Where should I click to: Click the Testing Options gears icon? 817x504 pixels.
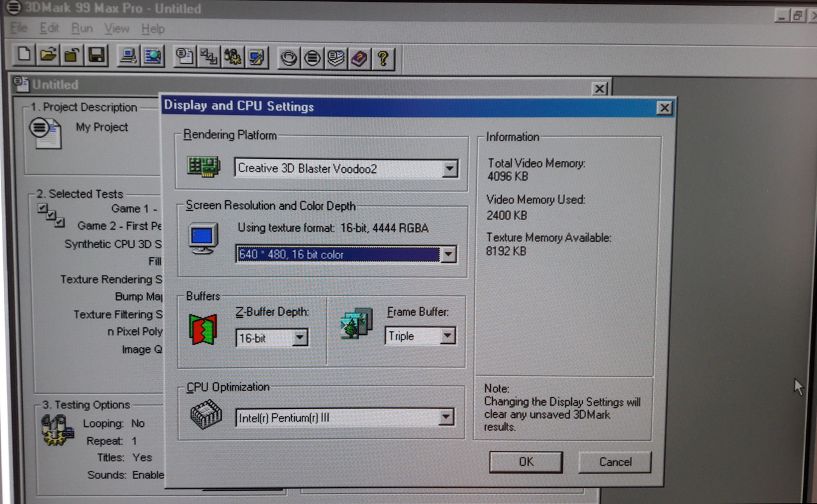pos(57,431)
